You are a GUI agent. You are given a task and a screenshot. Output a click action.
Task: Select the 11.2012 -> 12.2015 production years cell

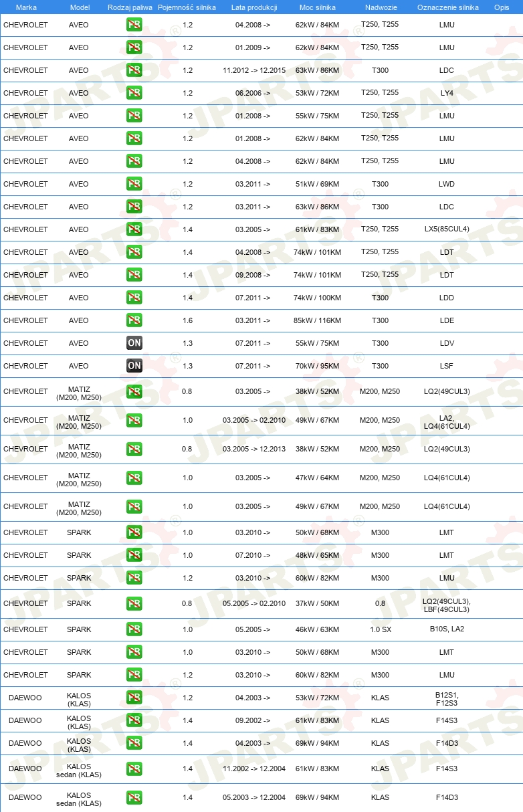[x=254, y=70]
